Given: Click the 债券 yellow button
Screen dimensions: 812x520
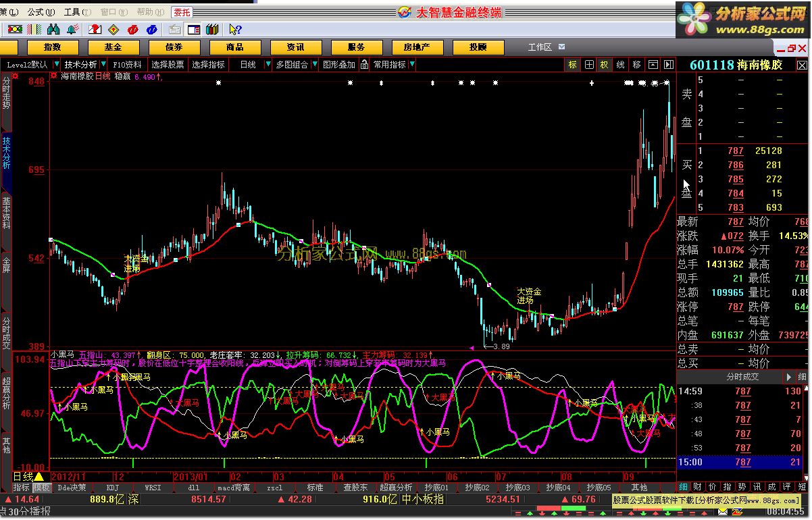Looking at the screenshot, I should [174, 47].
